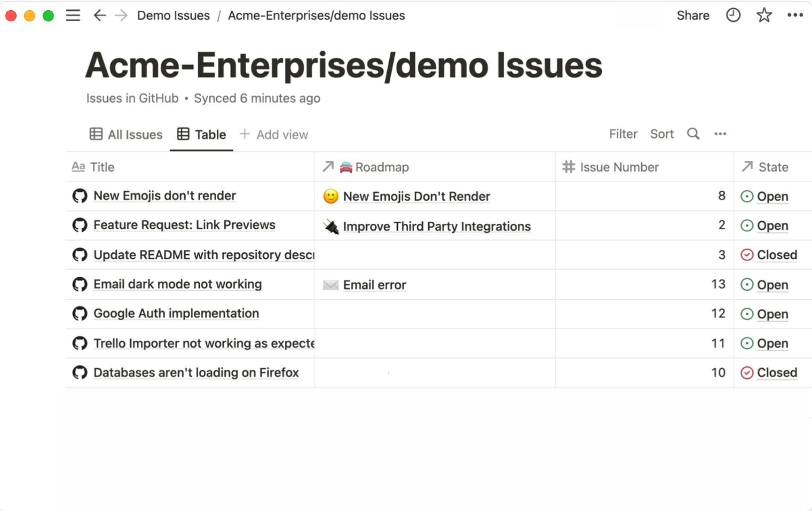This screenshot has height=511, width=812.
Task: Select the Table view tab
Action: (x=201, y=135)
